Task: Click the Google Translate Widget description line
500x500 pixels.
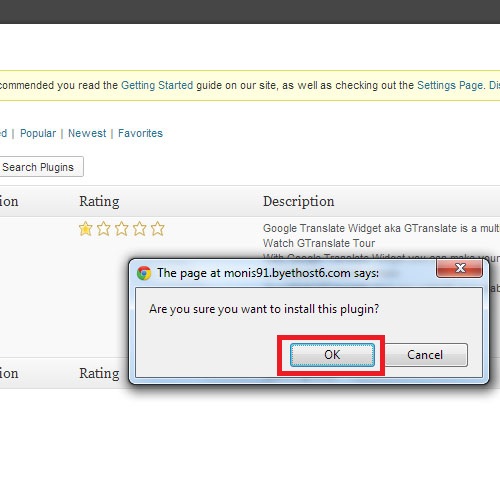Action: [381, 228]
